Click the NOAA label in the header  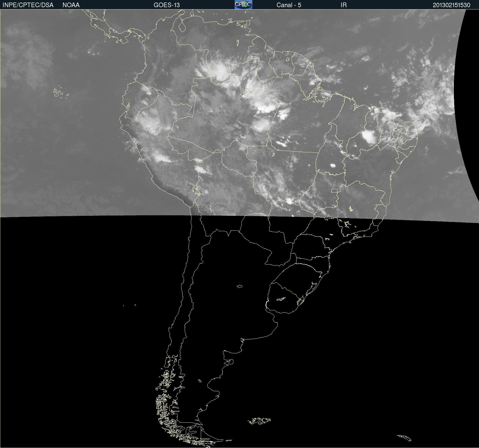click(x=71, y=5)
